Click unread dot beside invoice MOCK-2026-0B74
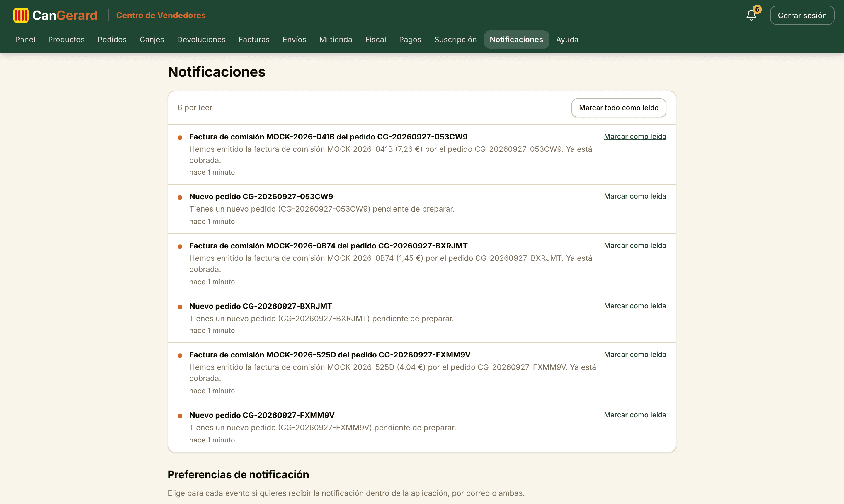This screenshot has height=504, width=844. pyautogui.click(x=180, y=246)
